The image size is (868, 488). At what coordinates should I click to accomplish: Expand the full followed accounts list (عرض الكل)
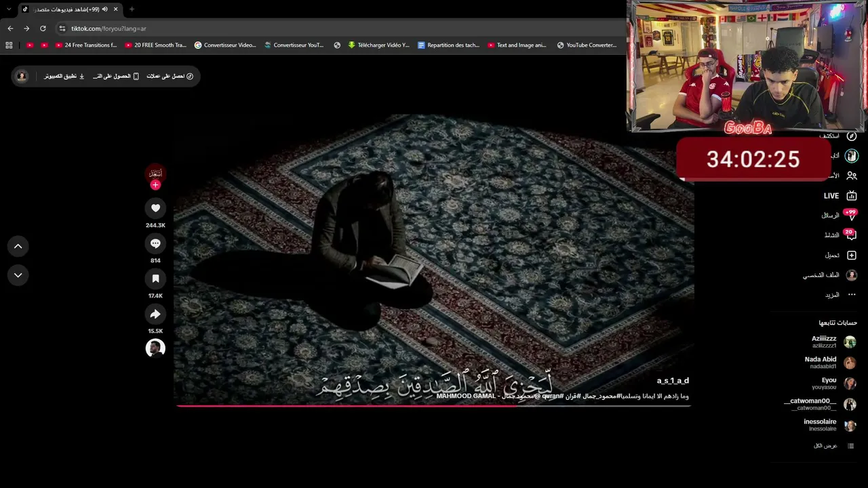coord(833,446)
